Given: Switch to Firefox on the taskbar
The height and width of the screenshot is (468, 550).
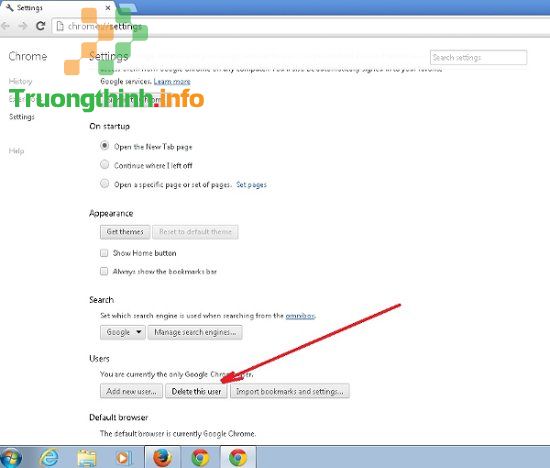Looking at the screenshot, I should 162,457.
